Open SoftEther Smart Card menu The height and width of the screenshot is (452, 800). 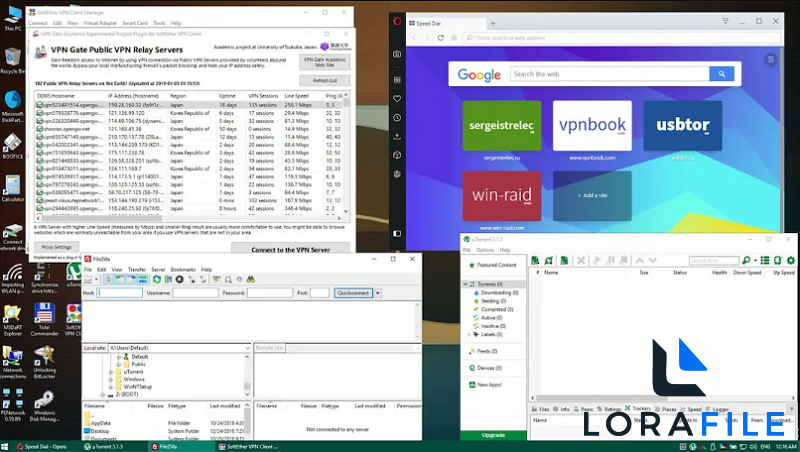(135, 23)
